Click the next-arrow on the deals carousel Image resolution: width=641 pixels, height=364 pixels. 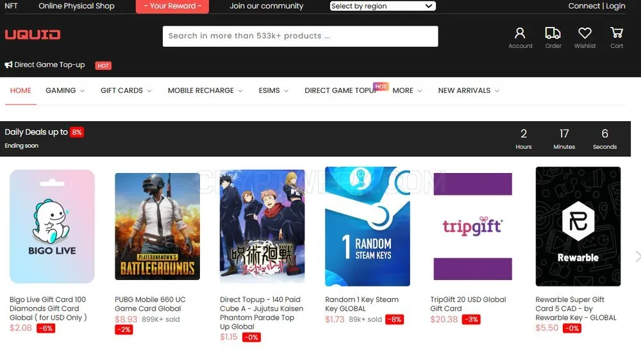point(638,256)
